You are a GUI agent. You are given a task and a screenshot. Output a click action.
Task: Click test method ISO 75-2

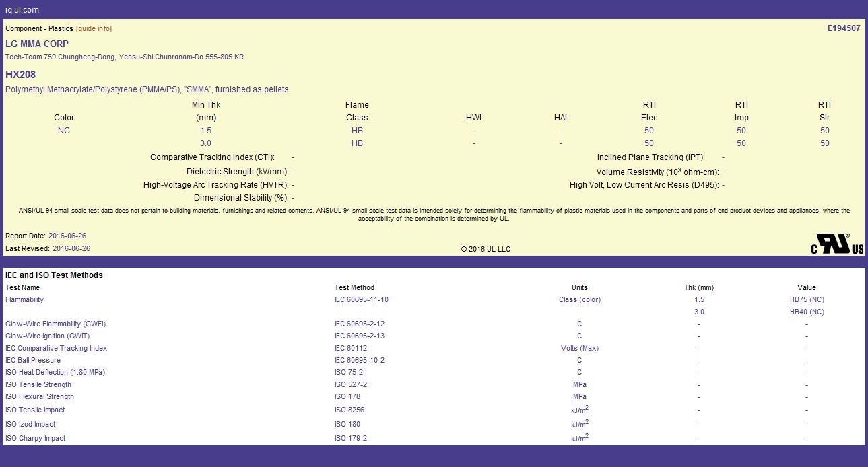(x=349, y=372)
